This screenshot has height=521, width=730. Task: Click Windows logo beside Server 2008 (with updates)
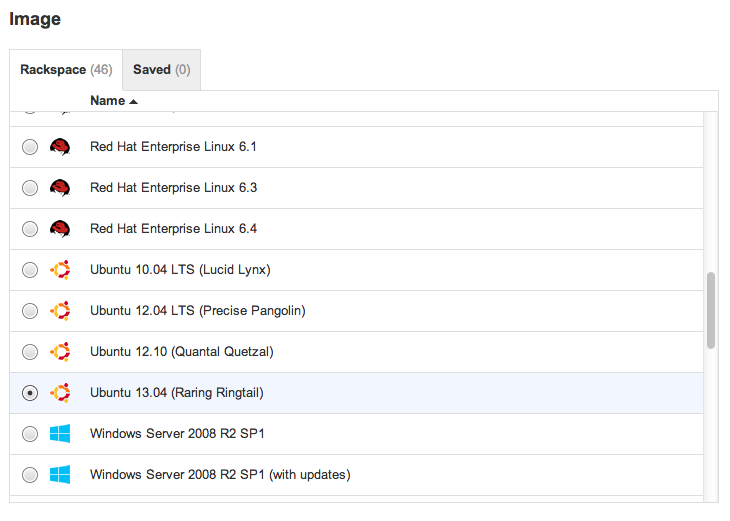point(60,475)
